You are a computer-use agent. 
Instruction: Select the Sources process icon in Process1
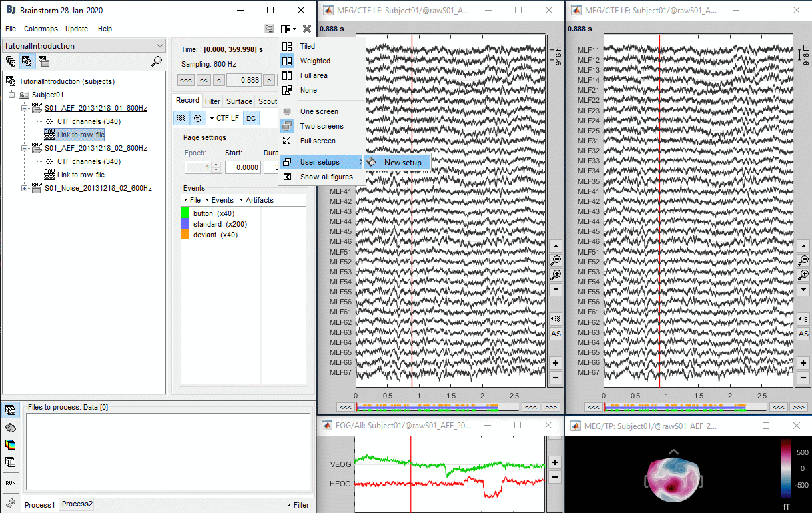pyautogui.click(x=11, y=427)
